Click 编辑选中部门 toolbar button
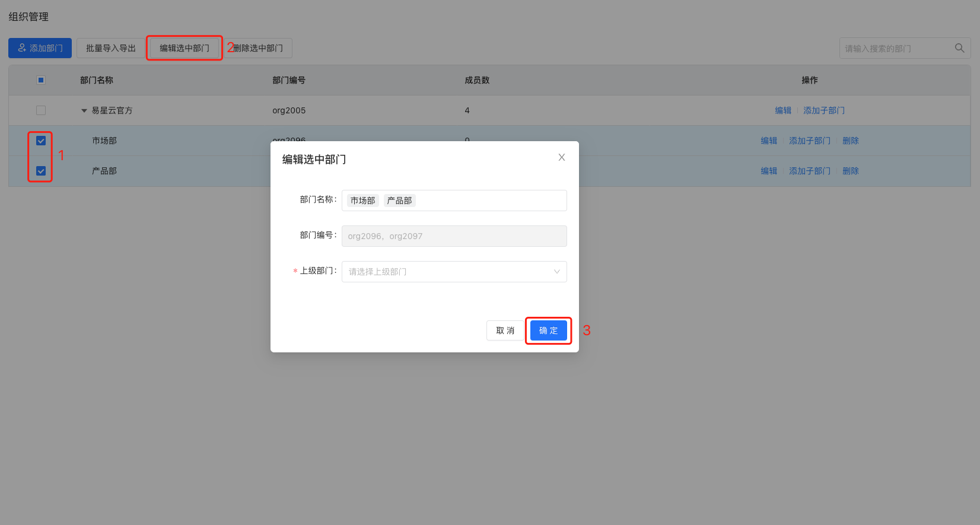The height and width of the screenshot is (525, 980). (184, 48)
